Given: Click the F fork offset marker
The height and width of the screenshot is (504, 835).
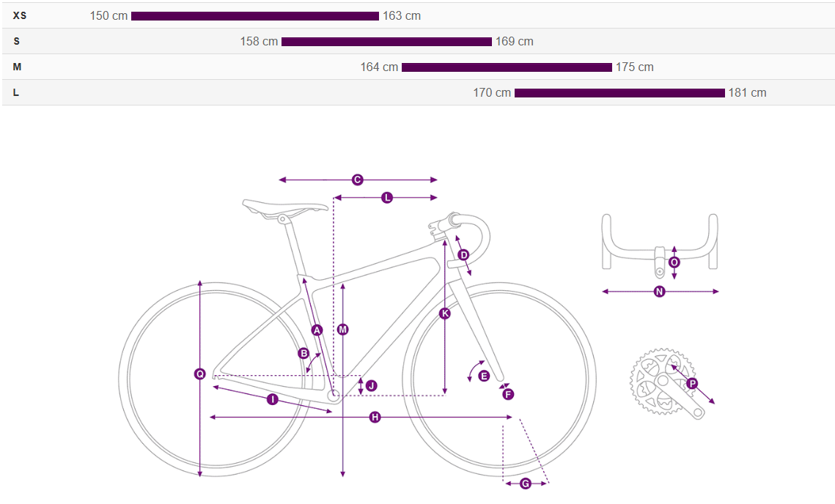Looking at the screenshot, I should [x=508, y=394].
